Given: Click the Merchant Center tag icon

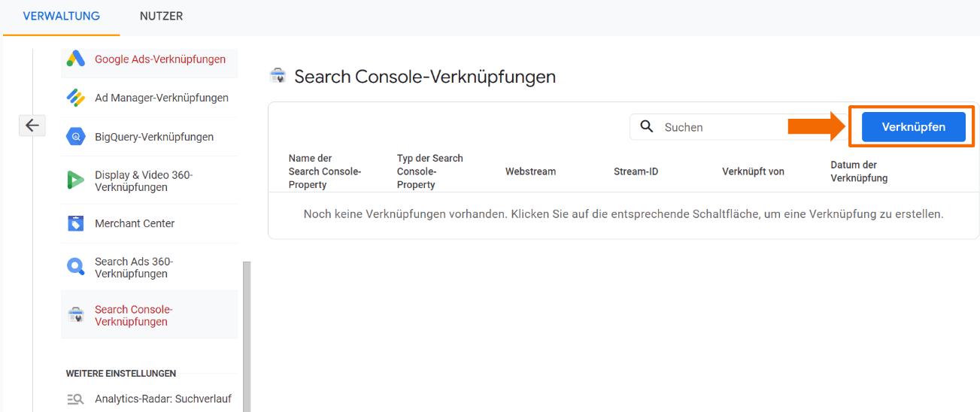Looking at the screenshot, I should pyautogui.click(x=75, y=223).
